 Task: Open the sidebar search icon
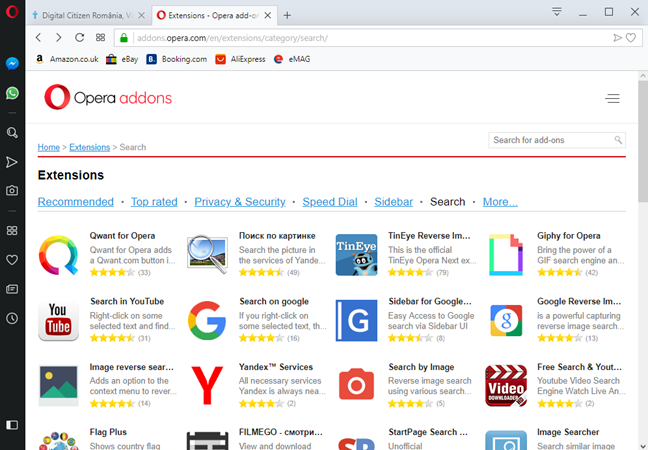12,132
